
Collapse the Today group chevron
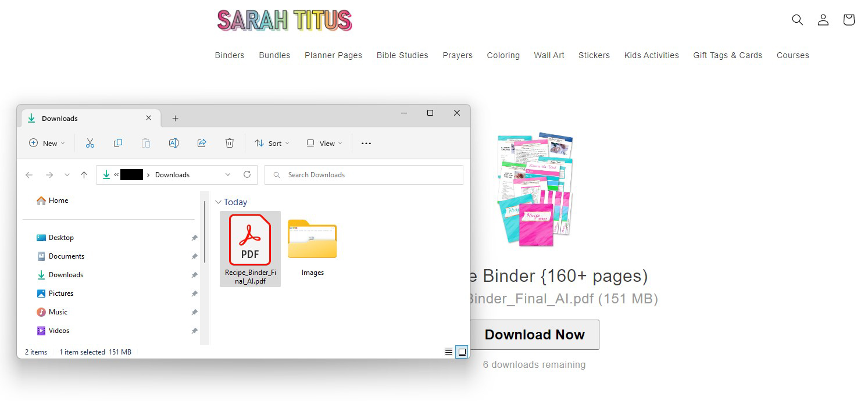click(218, 202)
